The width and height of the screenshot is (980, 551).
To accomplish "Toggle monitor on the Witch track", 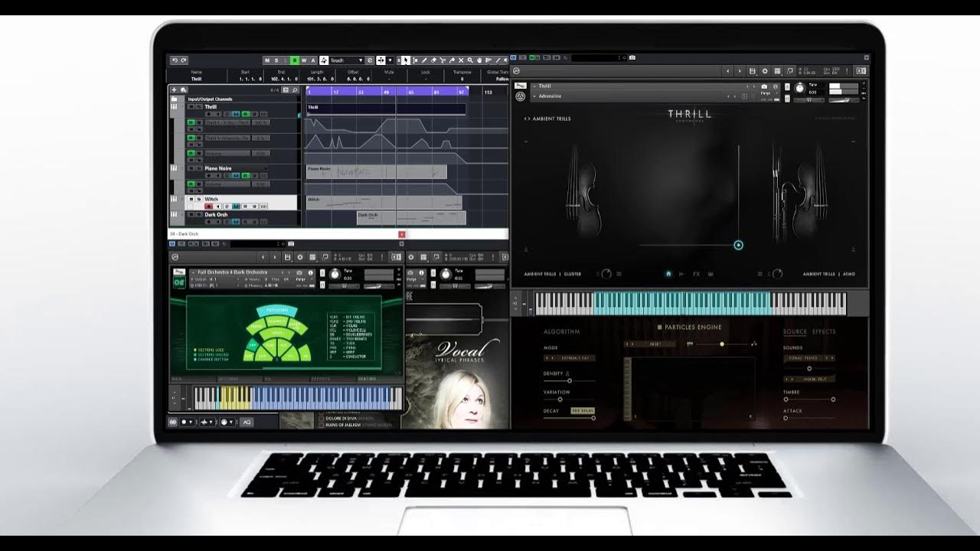I will (x=218, y=206).
